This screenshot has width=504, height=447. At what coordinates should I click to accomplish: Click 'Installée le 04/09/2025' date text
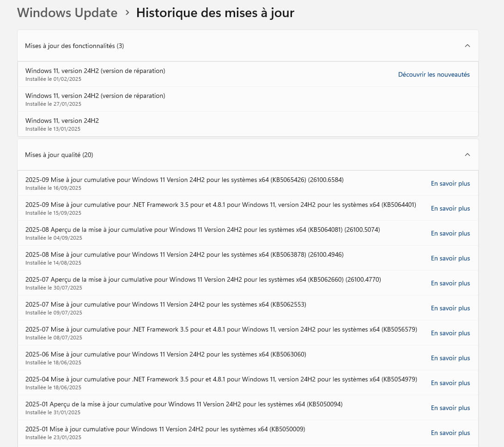(x=54, y=238)
